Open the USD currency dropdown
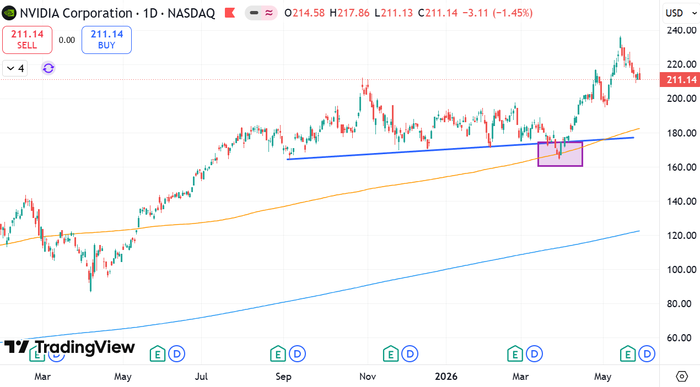 pyautogui.click(x=680, y=13)
